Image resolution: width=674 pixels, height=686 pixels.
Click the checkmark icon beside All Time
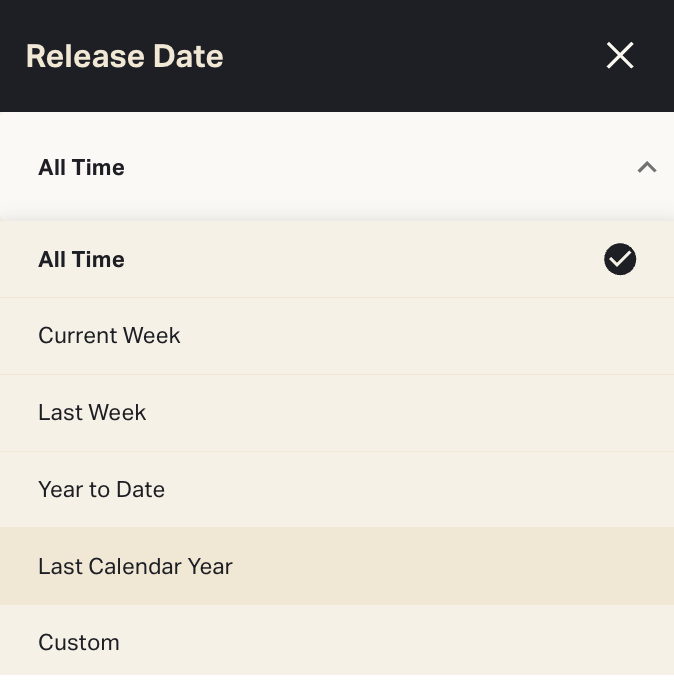(620, 260)
